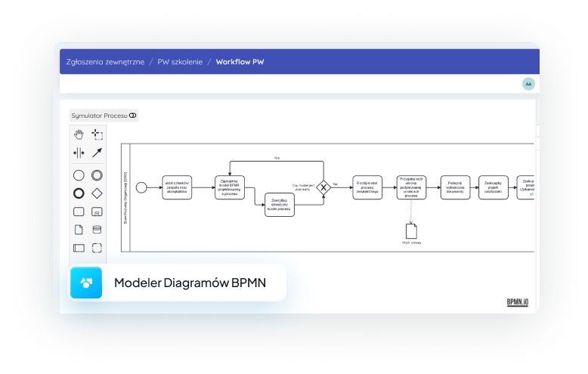
Task: Go to PW szkolenie breadcrumb
Action: click(x=180, y=62)
